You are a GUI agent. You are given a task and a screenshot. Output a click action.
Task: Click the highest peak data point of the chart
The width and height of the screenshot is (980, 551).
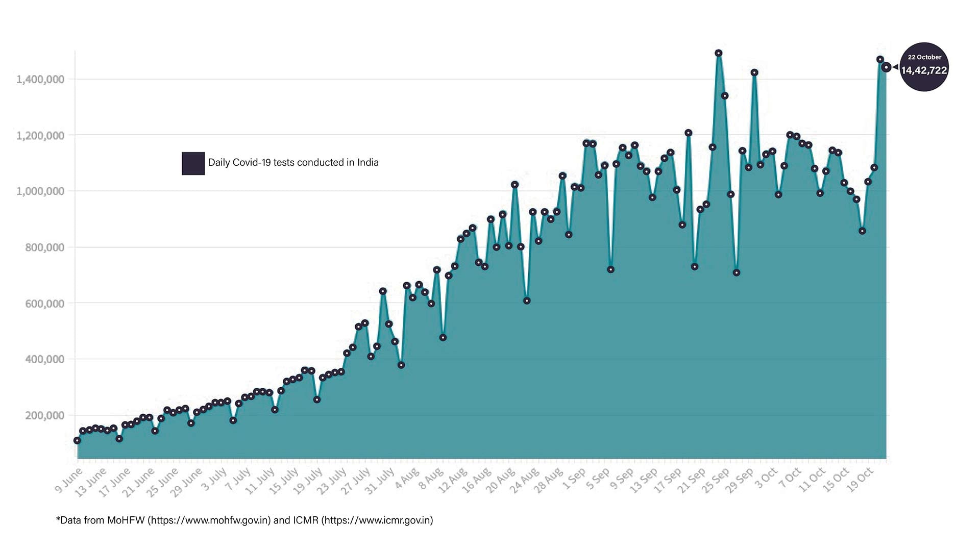pos(719,53)
